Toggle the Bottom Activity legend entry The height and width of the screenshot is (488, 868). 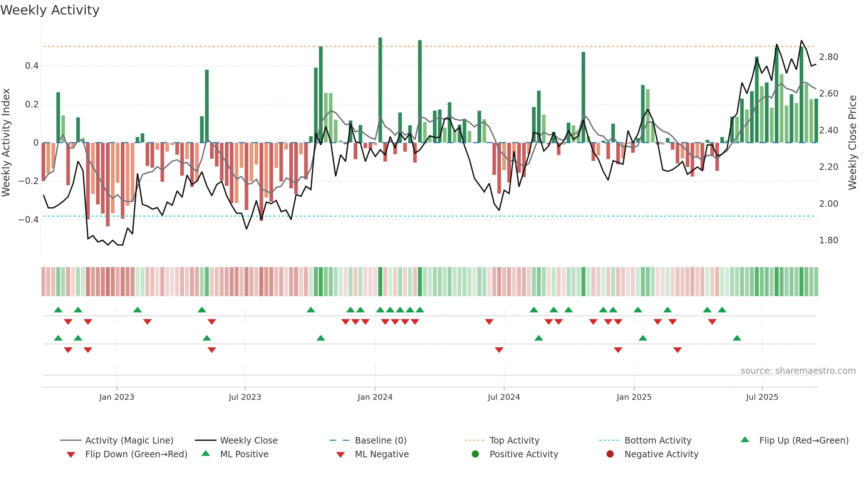[x=645, y=440]
